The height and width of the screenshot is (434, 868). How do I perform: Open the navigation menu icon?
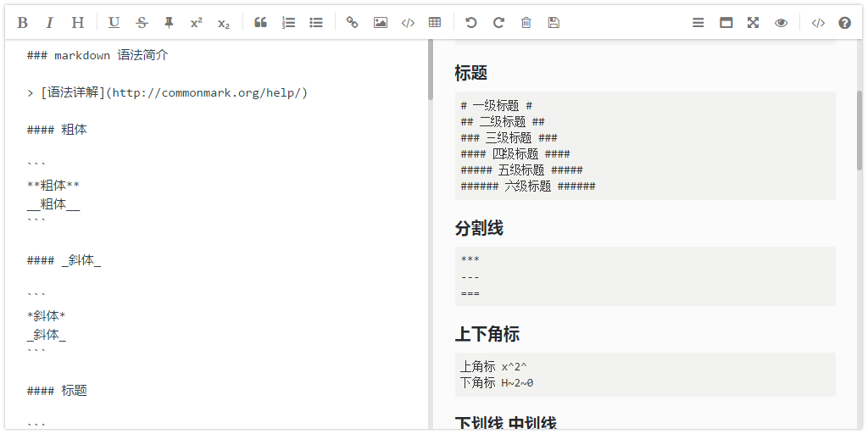pyautogui.click(x=698, y=23)
